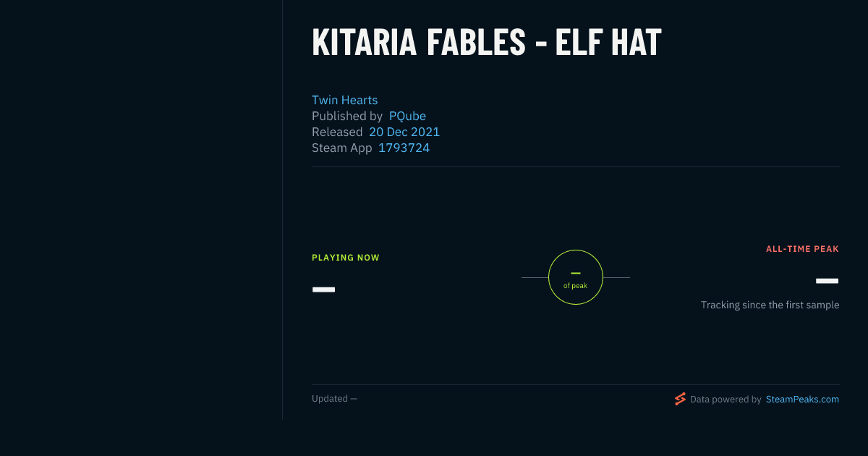Click Tracking since the first sample text
Screen dimensions: 868x456
[x=770, y=305]
